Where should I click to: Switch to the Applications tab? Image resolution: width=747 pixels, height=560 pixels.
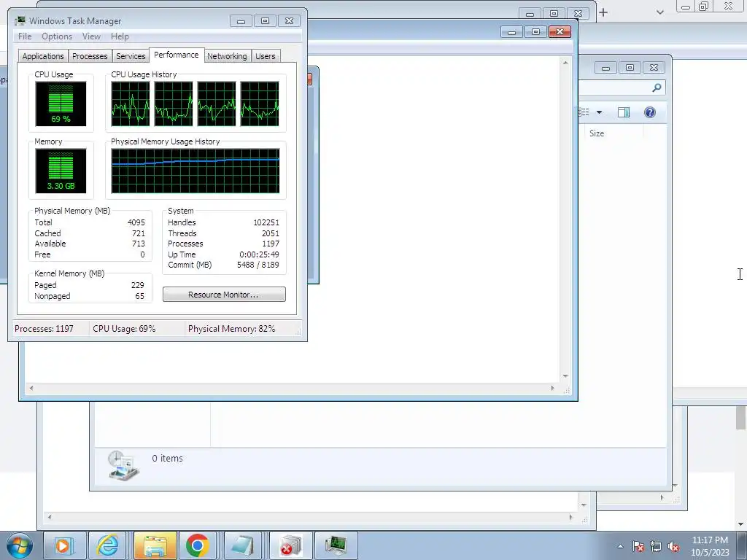point(43,56)
